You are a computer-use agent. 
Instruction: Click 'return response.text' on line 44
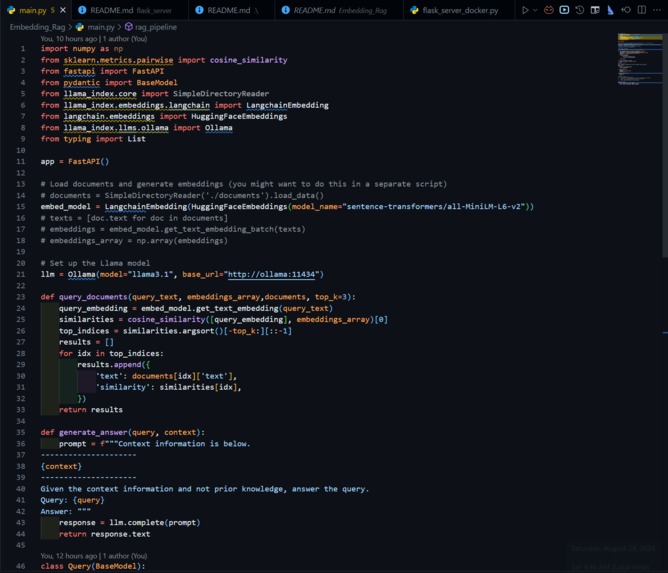[x=104, y=534]
